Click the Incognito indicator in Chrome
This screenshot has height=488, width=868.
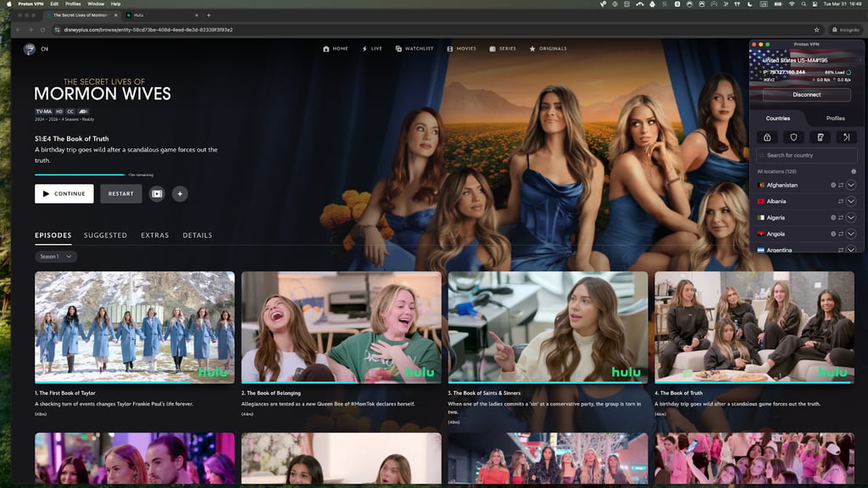click(x=846, y=30)
